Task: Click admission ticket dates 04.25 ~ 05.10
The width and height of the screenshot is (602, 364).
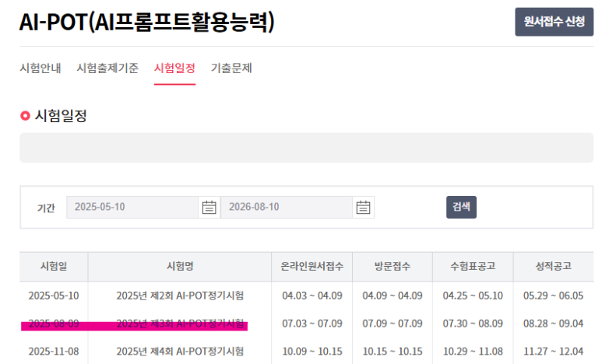Action: click(473, 296)
